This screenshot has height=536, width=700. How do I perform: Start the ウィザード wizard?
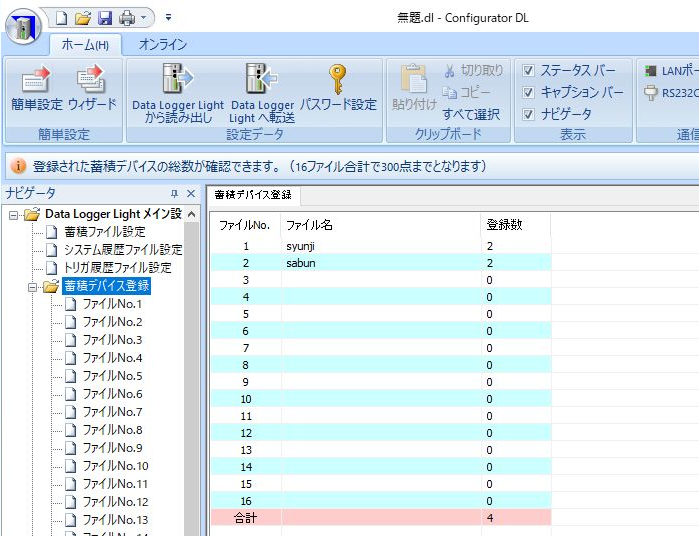92,88
